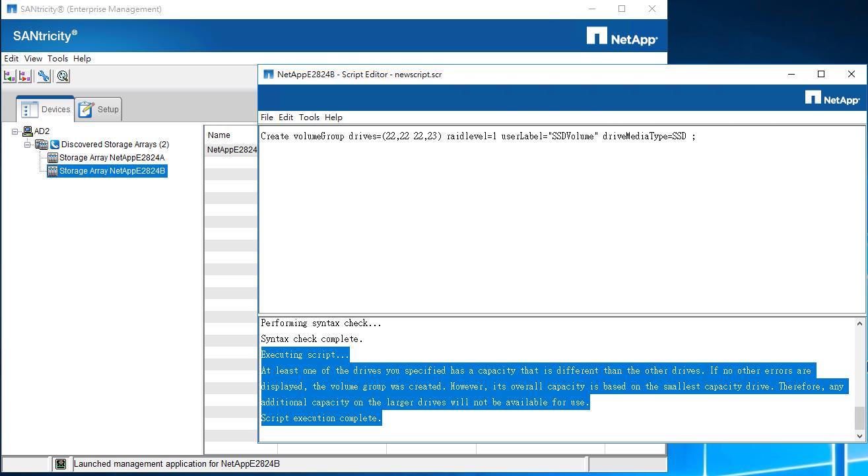
Task: Open the Devices tab
Action: pos(46,110)
